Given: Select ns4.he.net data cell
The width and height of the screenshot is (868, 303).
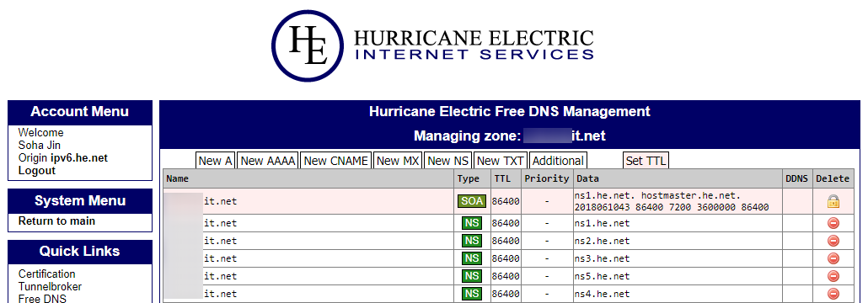Looking at the screenshot, I should coord(678,294).
